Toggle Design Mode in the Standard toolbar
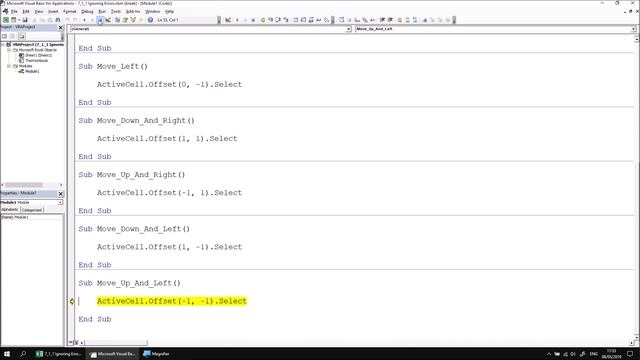 click(x=108, y=20)
